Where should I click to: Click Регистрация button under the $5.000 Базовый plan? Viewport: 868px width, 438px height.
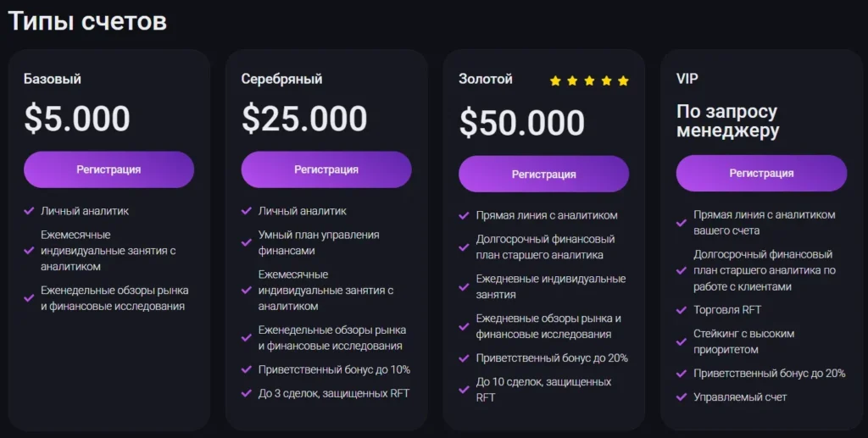point(108,169)
